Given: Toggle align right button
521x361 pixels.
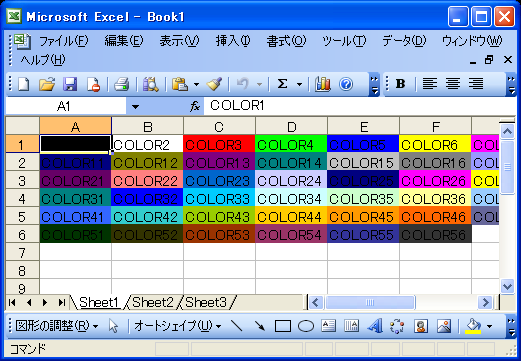Looking at the screenshot, I should point(476,84).
